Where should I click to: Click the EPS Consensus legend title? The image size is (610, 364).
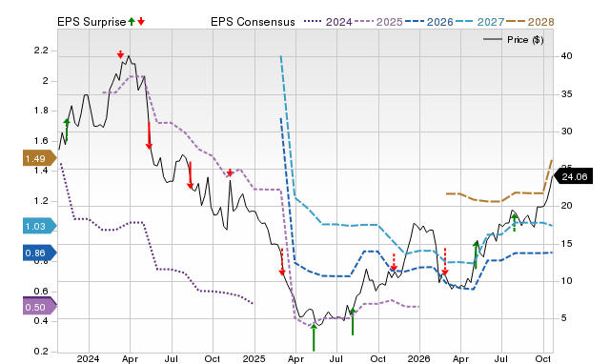pos(253,22)
